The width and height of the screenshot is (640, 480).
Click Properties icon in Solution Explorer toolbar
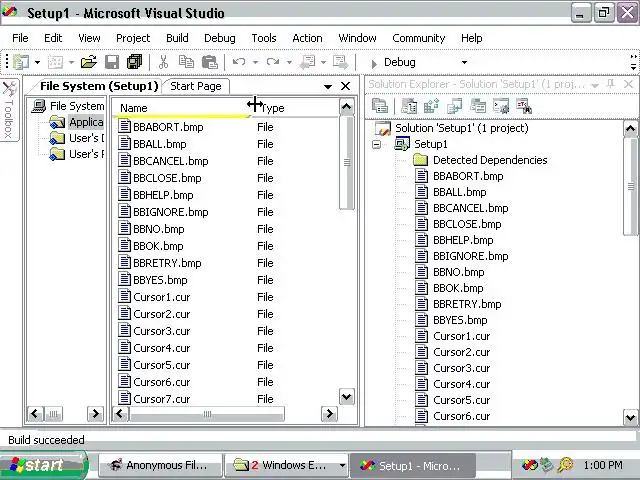click(380, 107)
